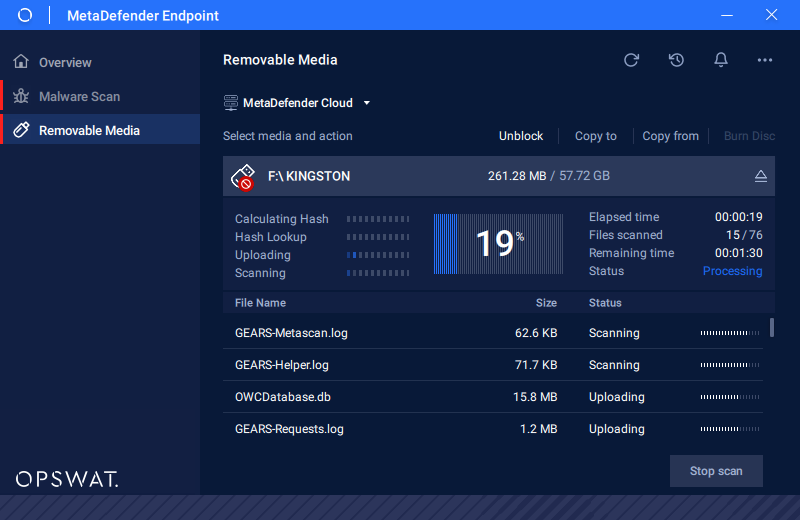Click the blocked USB icon for F:\ KINGSTON
The height and width of the screenshot is (520, 800).
243,177
